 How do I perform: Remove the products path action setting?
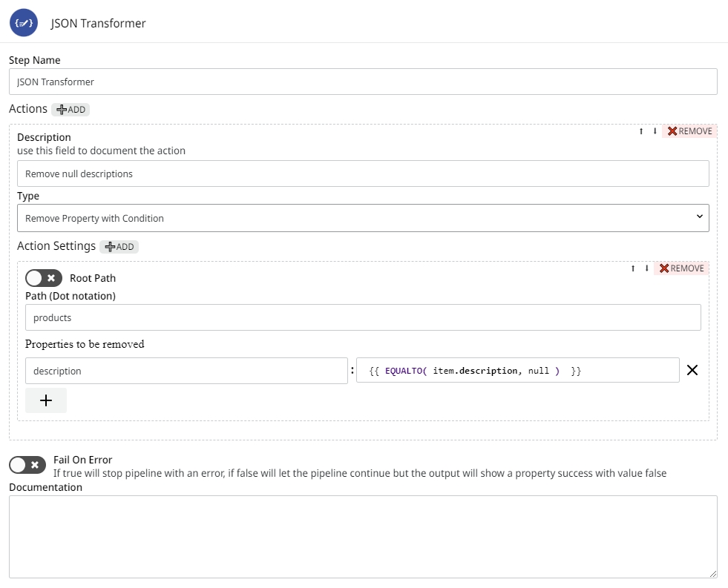click(x=681, y=268)
